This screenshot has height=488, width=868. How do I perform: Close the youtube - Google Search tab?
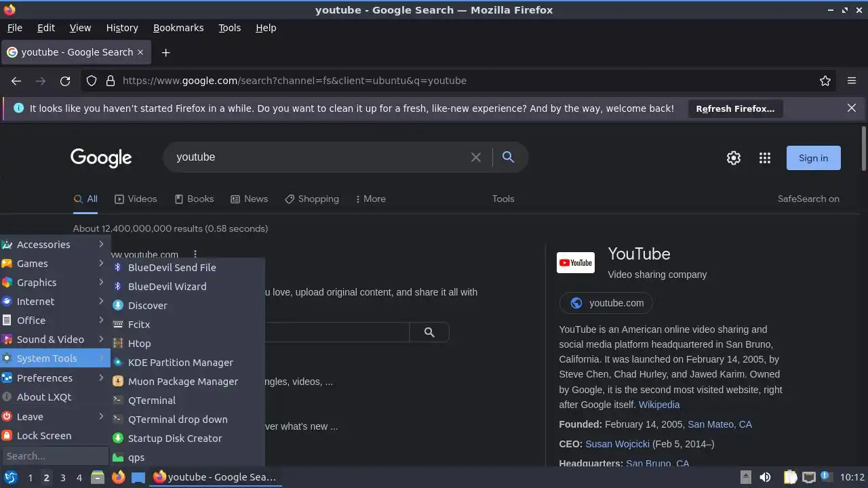[x=140, y=52]
